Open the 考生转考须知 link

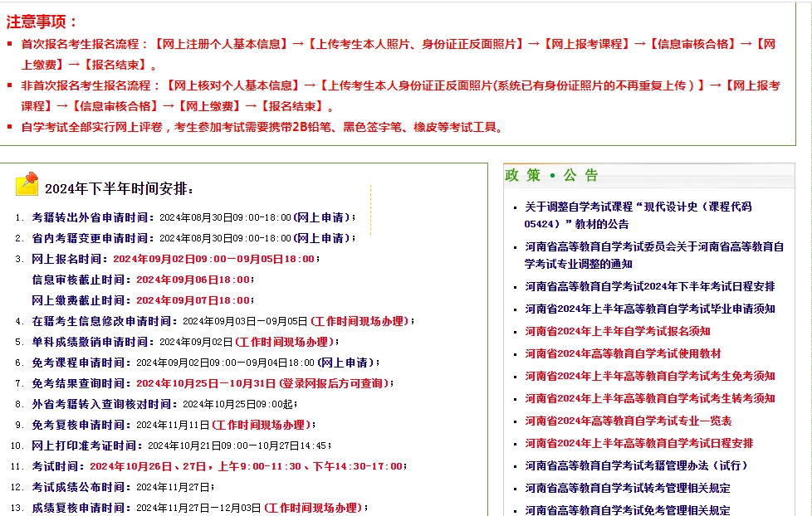pos(649,398)
